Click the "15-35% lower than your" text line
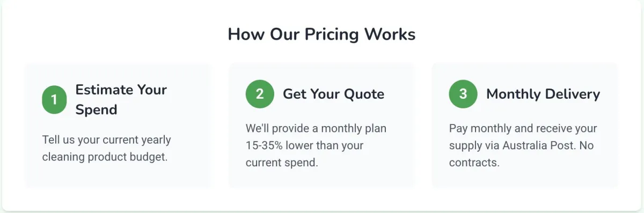 pos(304,145)
